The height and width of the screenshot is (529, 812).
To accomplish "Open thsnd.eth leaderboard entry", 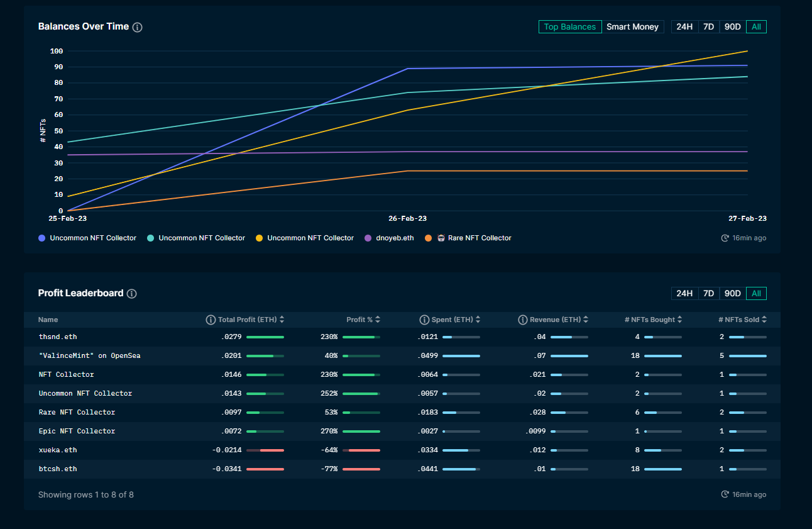I will coord(58,337).
